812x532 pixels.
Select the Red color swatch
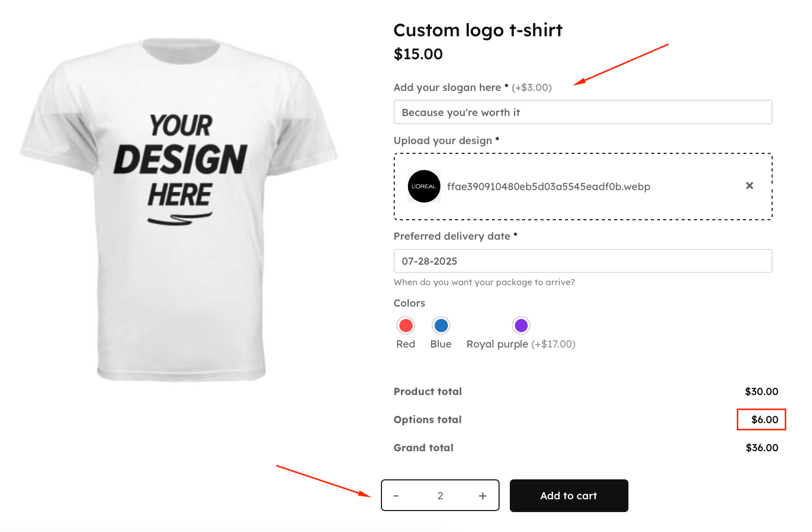405,326
